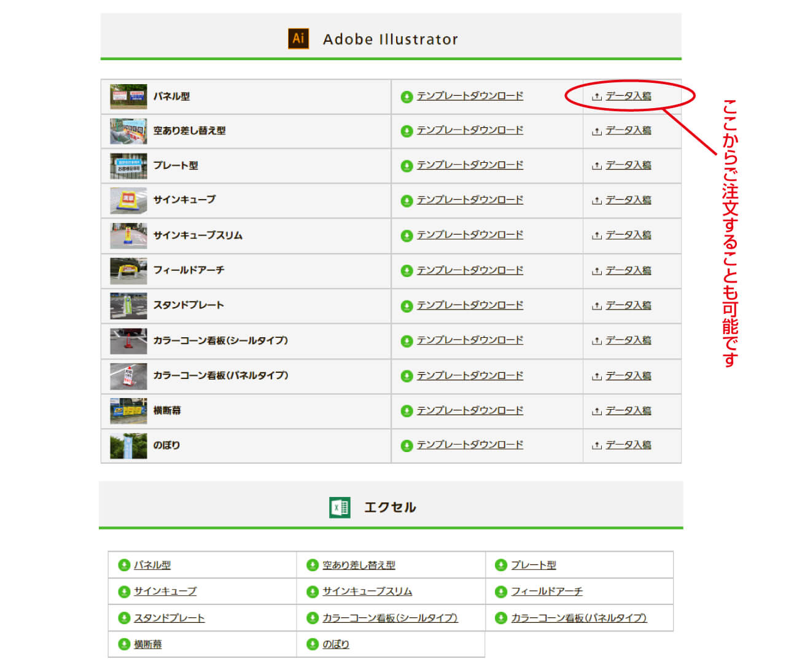
Task: Select the スタンドプレート row label text
Action: point(189,305)
